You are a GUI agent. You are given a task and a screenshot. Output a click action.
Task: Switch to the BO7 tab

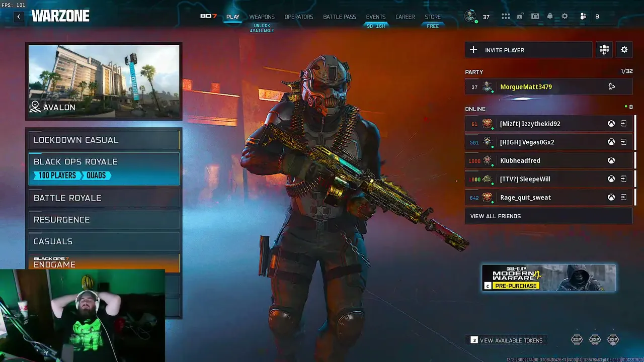(x=208, y=17)
